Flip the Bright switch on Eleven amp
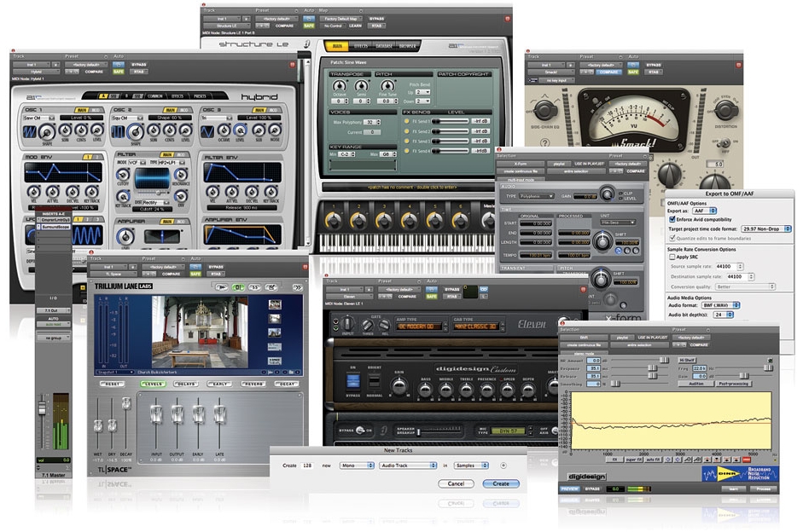Image resolution: width=803 pixels, height=532 pixels. 375,382
